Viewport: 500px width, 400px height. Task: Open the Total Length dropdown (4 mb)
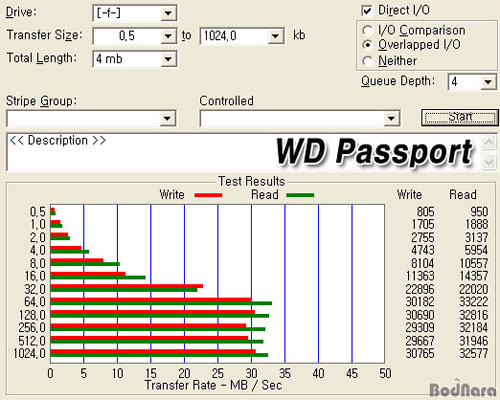pos(168,59)
